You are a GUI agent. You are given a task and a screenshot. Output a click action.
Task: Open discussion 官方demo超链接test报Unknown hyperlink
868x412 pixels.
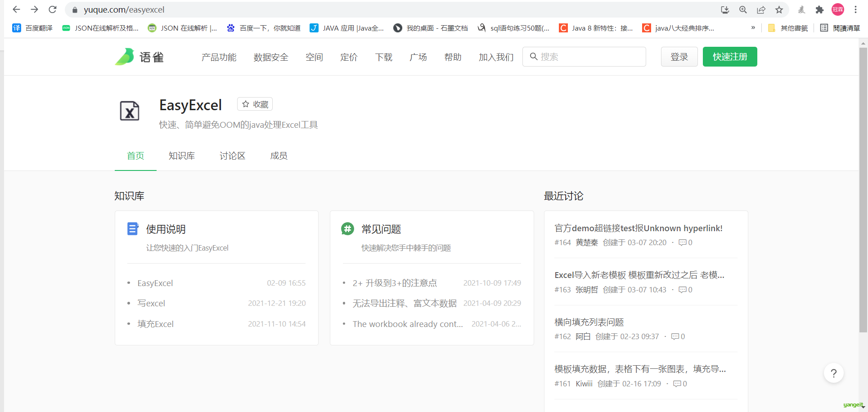639,228
